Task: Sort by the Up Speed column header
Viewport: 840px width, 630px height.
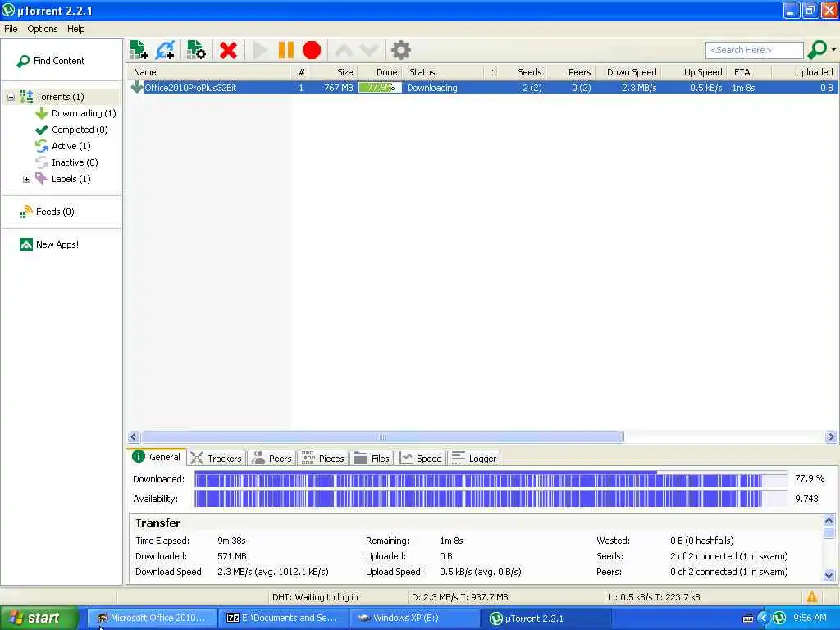Action: (693, 72)
